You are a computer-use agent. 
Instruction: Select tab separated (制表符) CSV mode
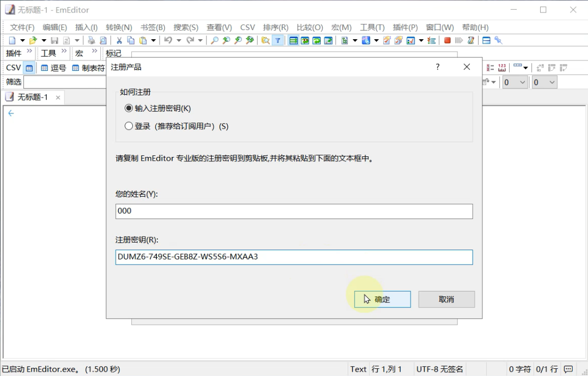click(x=89, y=68)
